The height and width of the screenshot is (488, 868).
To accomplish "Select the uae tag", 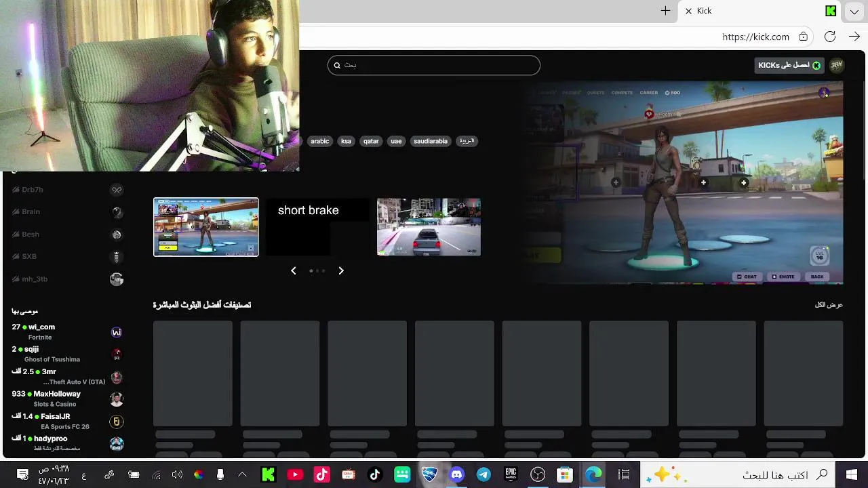I will (x=396, y=141).
